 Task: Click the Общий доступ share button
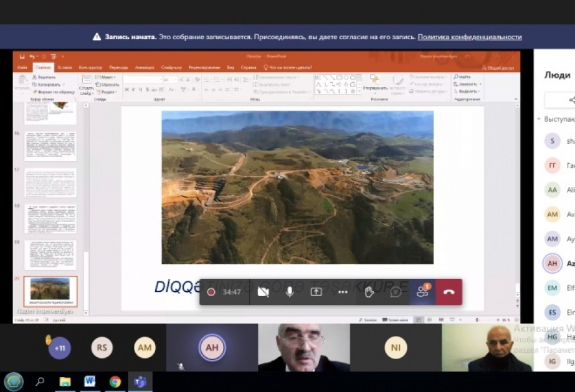pos(498,68)
